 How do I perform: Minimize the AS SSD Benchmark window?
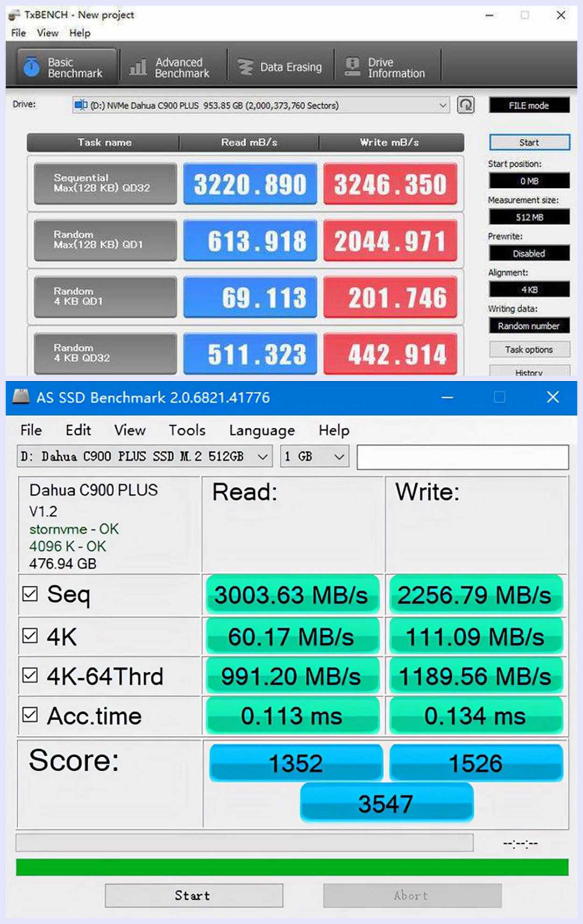448,397
